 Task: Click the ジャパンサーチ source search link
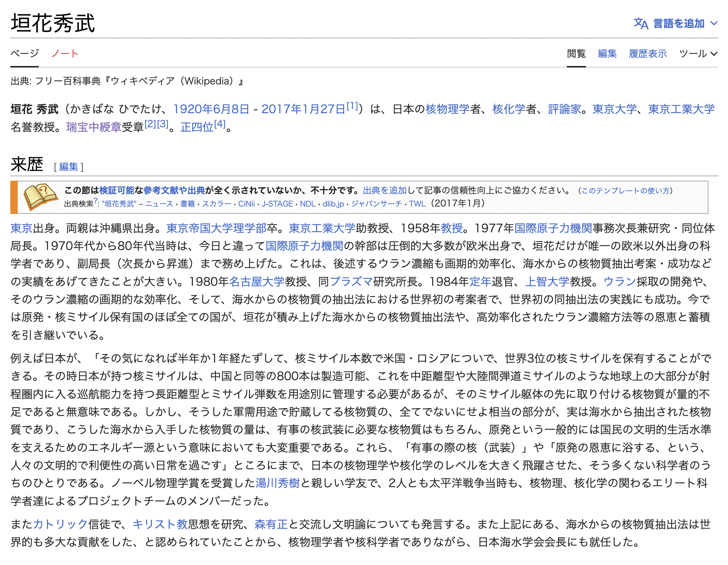pyautogui.click(x=376, y=204)
